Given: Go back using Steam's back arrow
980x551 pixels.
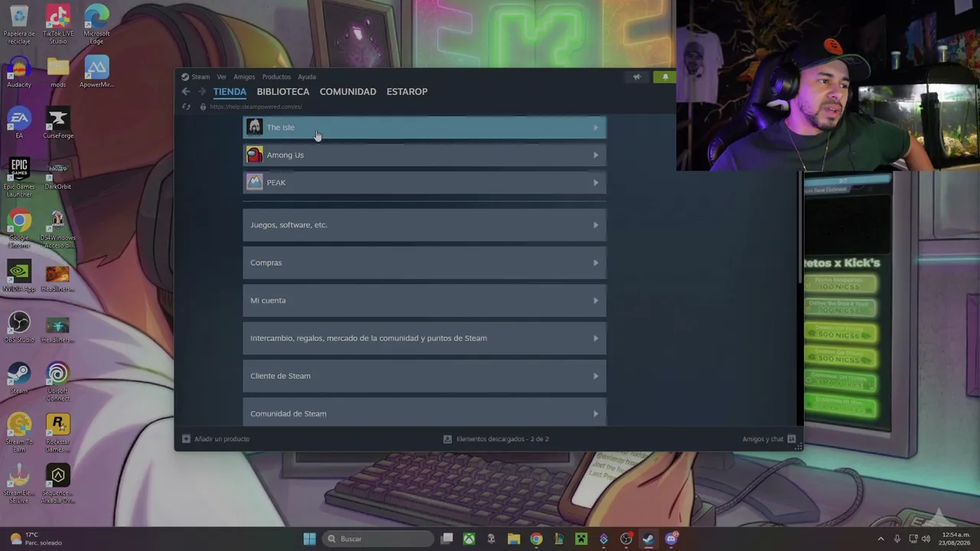Looking at the screenshot, I should click(185, 92).
